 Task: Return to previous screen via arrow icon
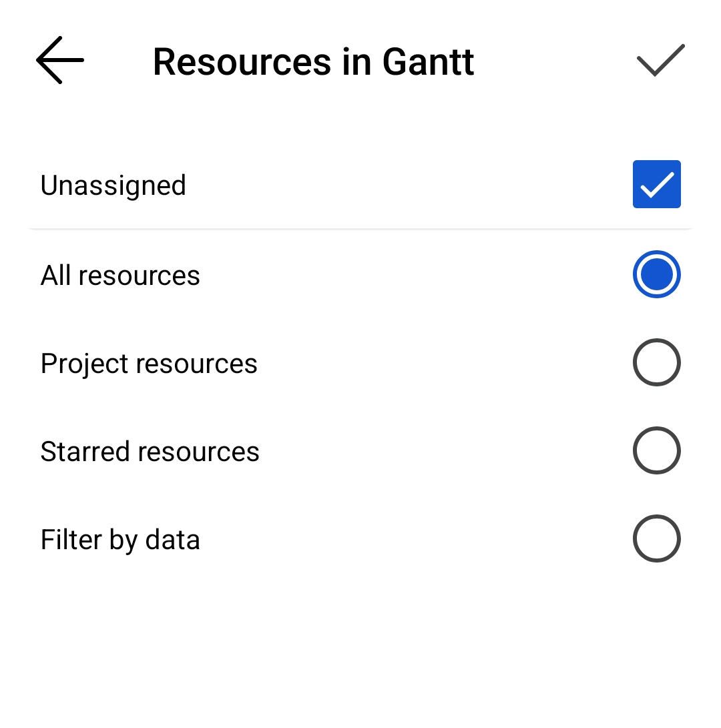click(59, 59)
